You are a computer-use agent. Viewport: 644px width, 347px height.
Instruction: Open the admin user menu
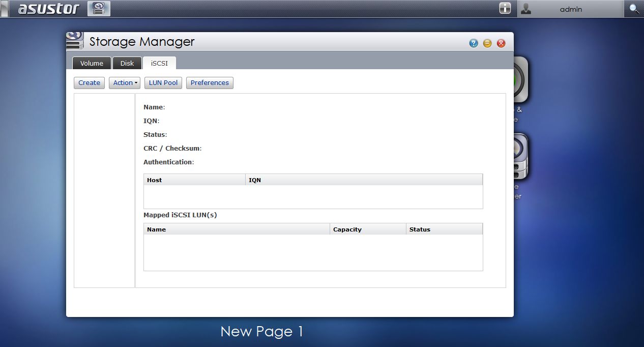click(570, 9)
